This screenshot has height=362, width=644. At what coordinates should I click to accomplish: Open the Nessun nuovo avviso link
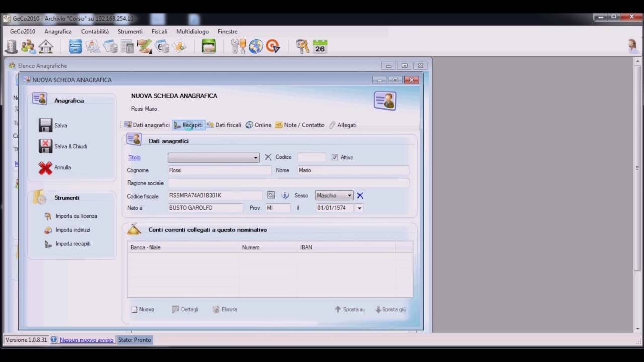point(87,340)
